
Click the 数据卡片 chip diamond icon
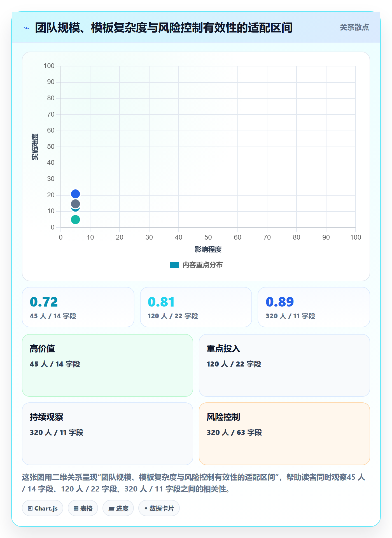point(146,508)
